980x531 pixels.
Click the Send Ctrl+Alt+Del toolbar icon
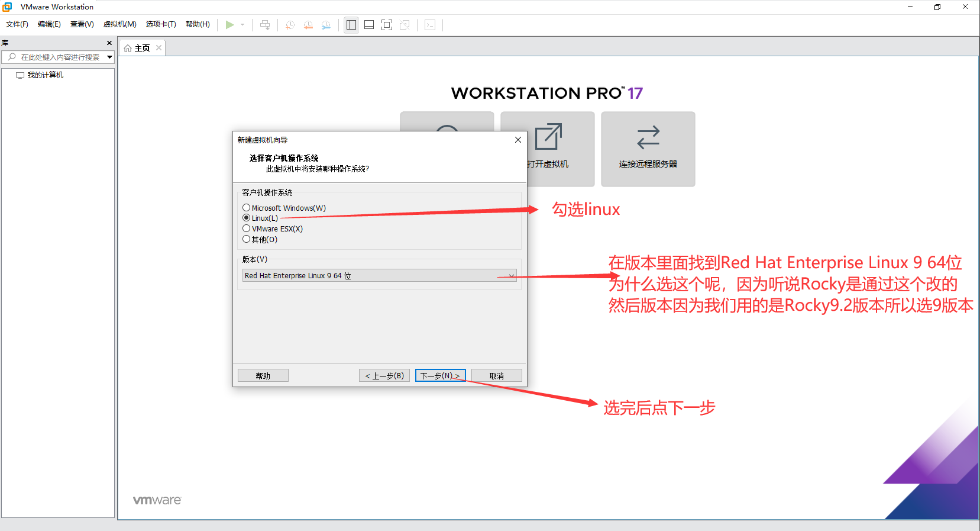click(x=265, y=25)
